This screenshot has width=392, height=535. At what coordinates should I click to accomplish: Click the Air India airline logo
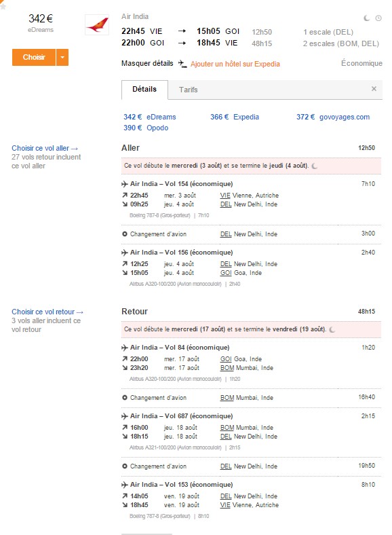(x=97, y=24)
